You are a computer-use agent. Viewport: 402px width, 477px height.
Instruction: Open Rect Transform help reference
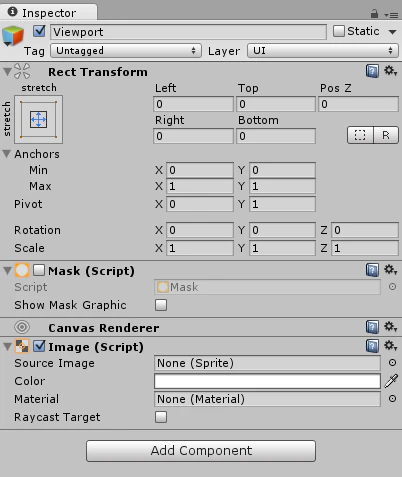coord(372,71)
